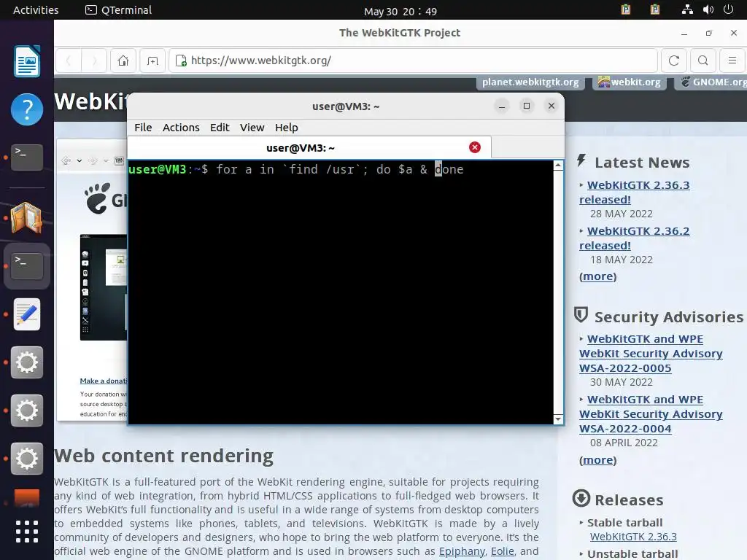Select the user@VM3: ~ terminal tab

coord(309,147)
